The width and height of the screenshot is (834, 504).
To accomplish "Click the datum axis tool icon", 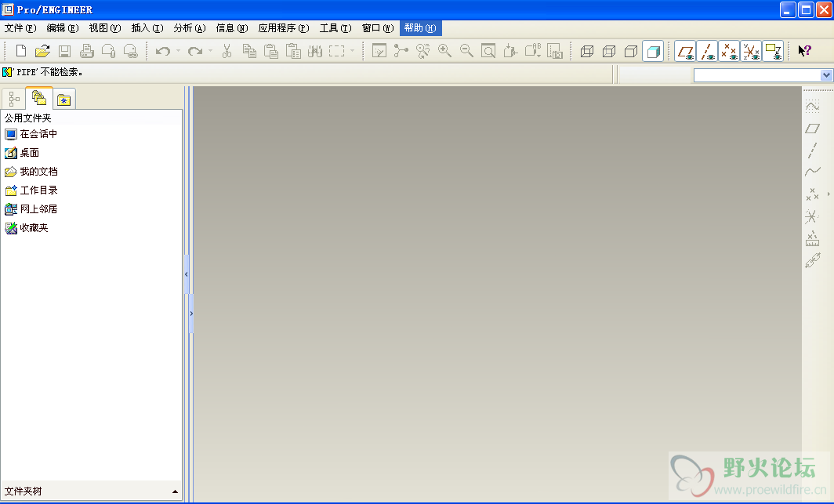I will 812,150.
